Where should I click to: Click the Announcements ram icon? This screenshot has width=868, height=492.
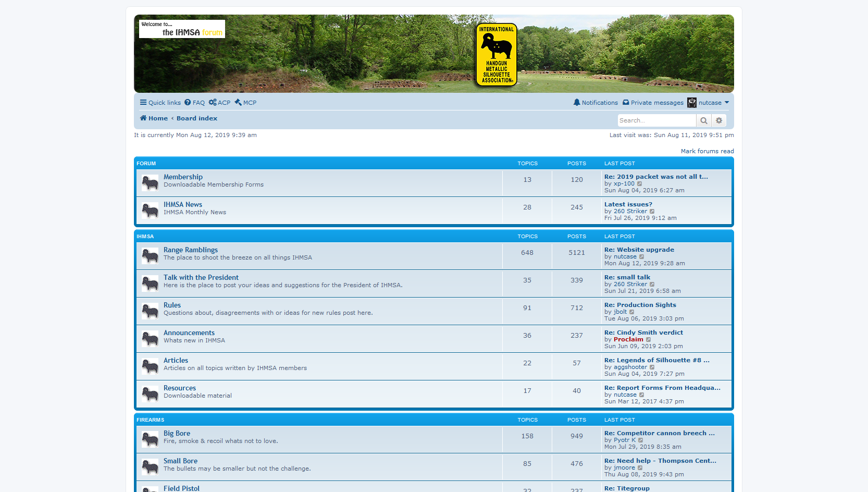tap(150, 339)
